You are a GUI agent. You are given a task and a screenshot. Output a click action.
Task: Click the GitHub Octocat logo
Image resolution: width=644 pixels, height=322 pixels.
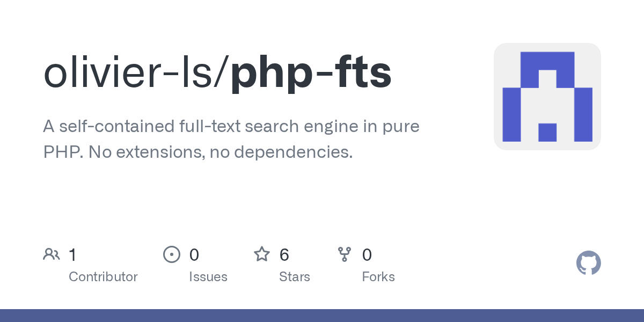click(x=589, y=263)
